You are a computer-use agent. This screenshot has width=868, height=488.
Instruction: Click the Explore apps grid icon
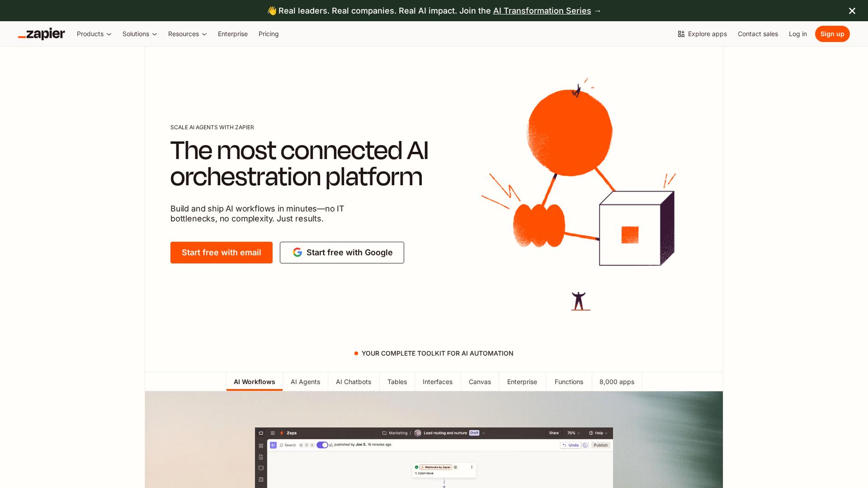click(x=681, y=34)
